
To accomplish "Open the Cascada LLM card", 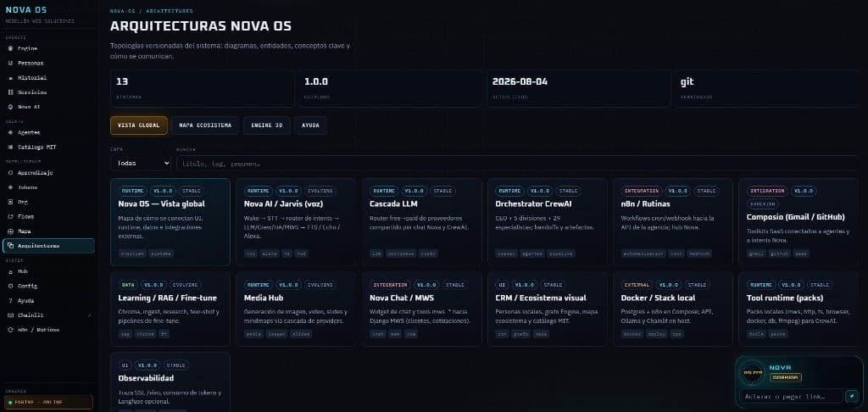I will [422, 222].
